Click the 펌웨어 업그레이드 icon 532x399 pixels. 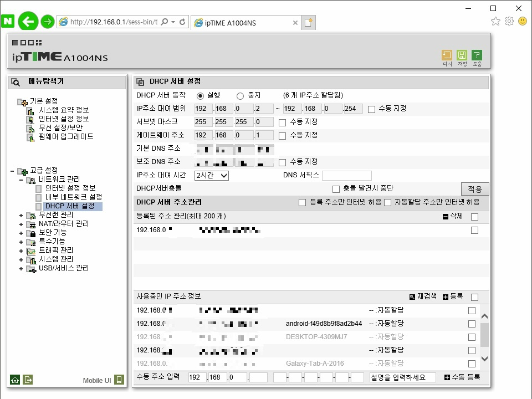30,137
